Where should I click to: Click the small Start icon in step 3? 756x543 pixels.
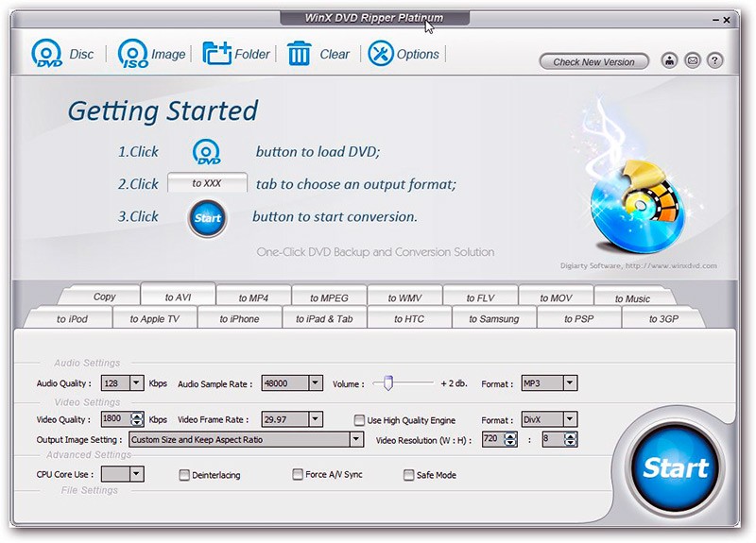[x=207, y=218]
